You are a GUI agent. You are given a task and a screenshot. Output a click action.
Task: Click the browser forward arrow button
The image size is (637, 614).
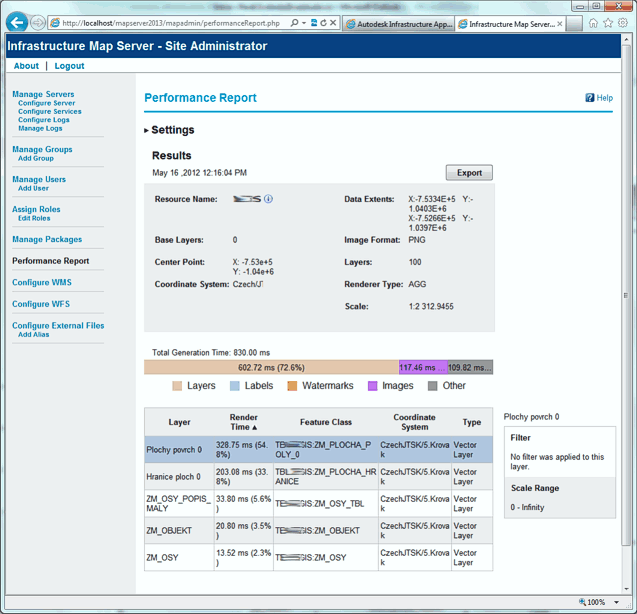click(x=38, y=23)
